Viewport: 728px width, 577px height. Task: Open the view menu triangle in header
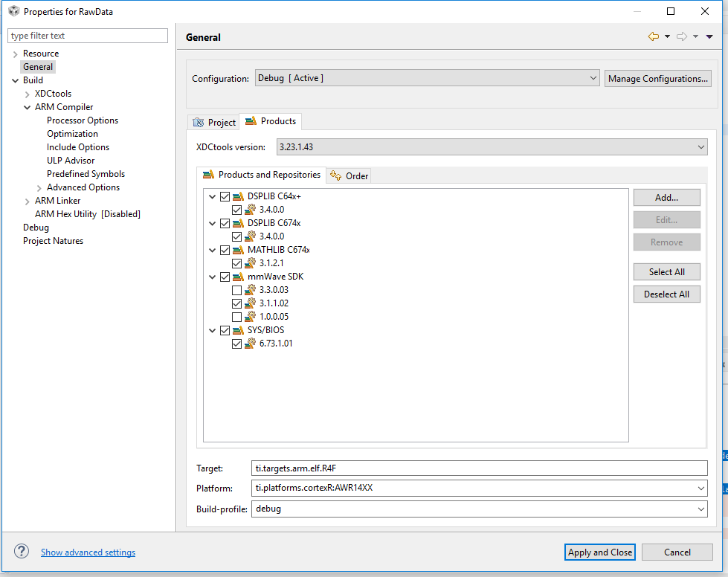point(709,36)
